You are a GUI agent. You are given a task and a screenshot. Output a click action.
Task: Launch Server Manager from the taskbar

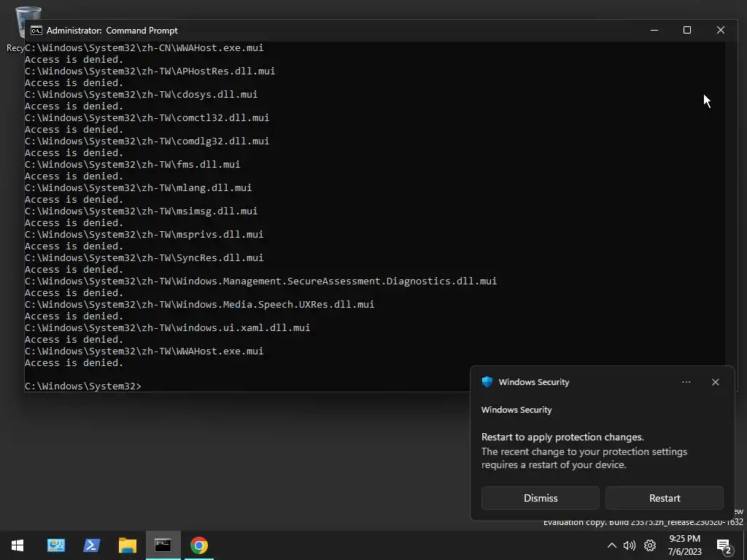pyautogui.click(x=55, y=545)
